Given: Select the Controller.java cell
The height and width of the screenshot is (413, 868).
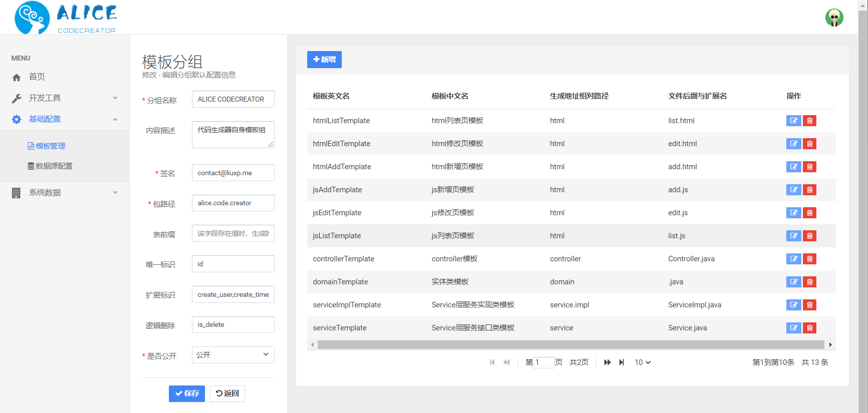Looking at the screenshot, I should coord(692,259).
